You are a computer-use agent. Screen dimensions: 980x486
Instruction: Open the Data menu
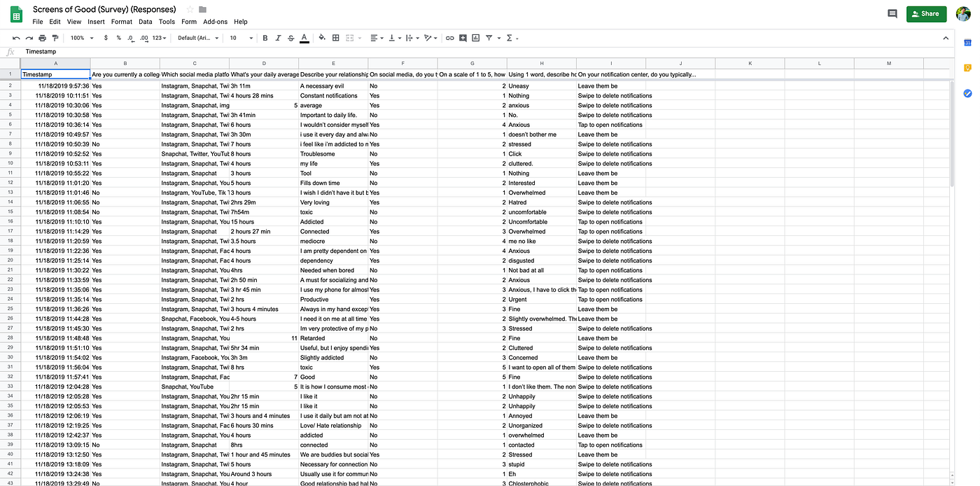pos(145,22)
